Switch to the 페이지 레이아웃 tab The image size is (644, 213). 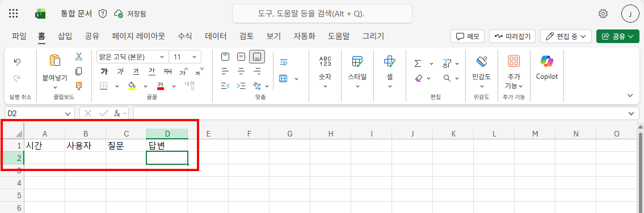click(138, 36)
